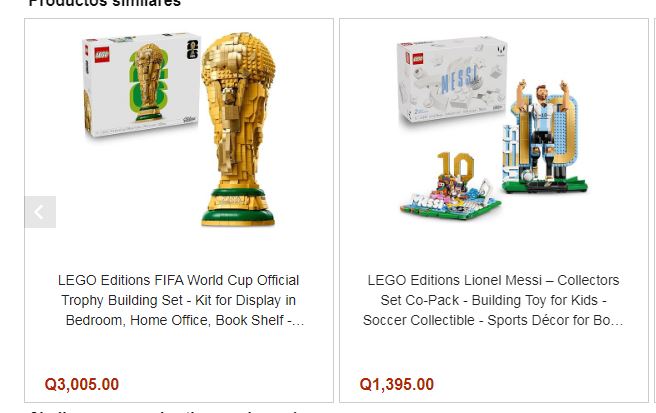Click the Q1,395.00 price
The width and height of the screenshot is (656, 413).
397,384
